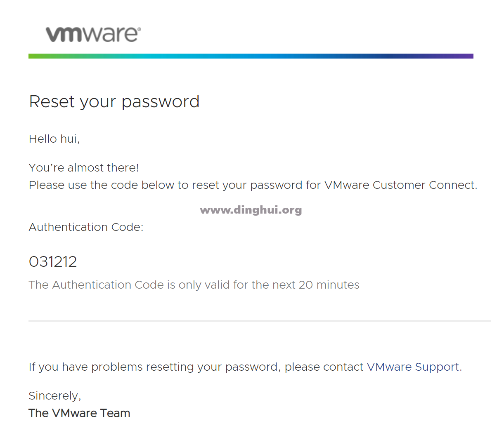Click the words "VMware Customer Connect"
The image size is (504, 421).
tap(400, 185)
